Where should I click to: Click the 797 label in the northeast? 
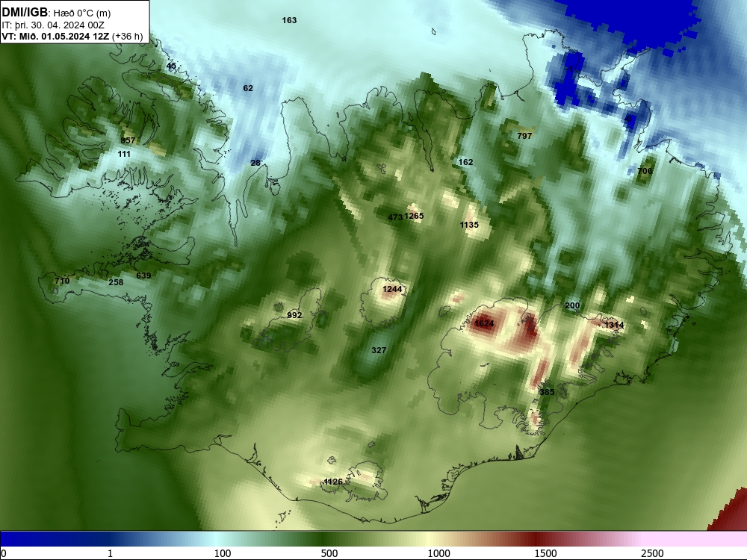(524, 136)
